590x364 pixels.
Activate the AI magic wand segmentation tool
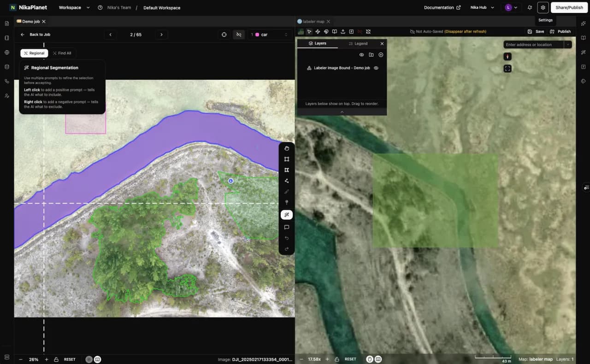(x=287, y=215)
